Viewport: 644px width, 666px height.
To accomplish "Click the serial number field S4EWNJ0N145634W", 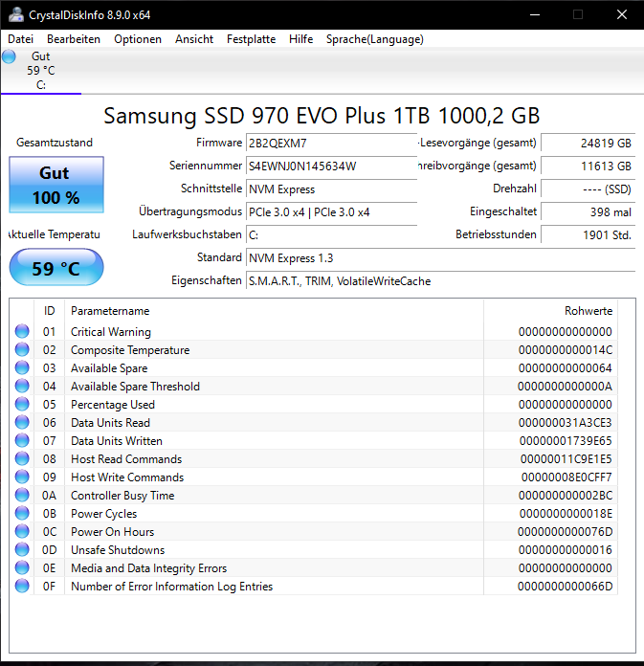I will coord(331,166).
